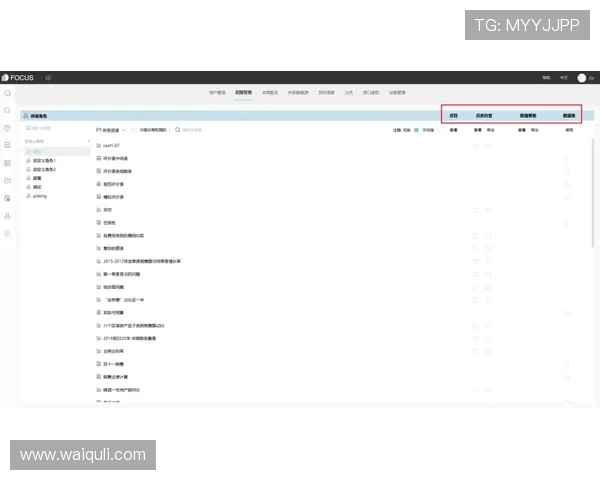Click the icon next to FOCUS logo

pyautogui.click(x=48, y=77)
